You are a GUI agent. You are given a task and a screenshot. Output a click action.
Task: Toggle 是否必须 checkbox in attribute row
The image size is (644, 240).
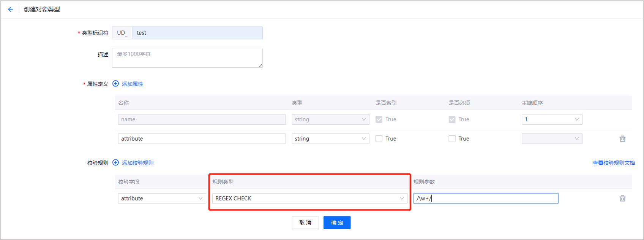(x=452, y=139)
